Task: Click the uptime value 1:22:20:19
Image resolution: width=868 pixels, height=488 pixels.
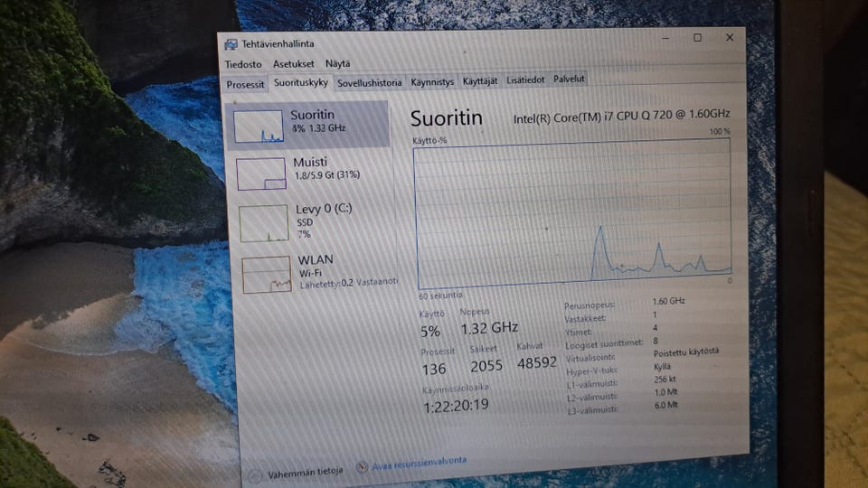Action: point(456,406)
